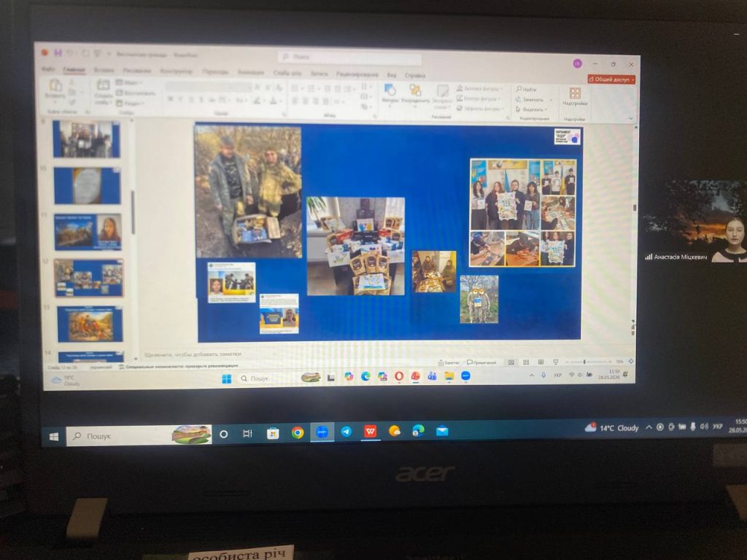
Task: Toggle the Примечания comments pane
Action: tap(481, 362)
